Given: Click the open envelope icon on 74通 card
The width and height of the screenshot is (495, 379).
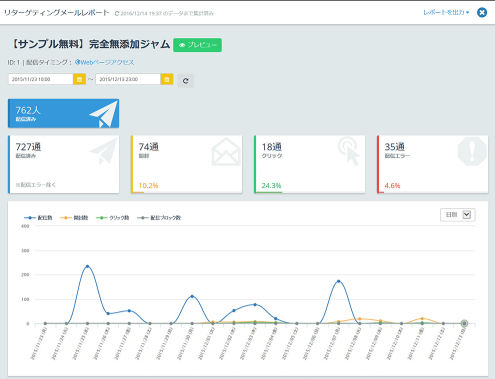Looking at the screenshot, I should 226,152.
